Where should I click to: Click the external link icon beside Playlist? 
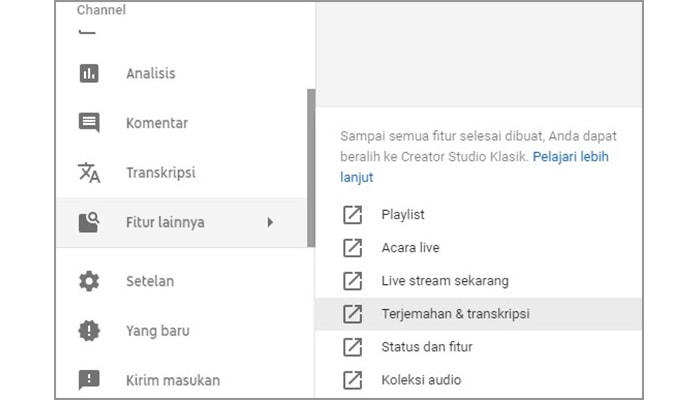[x=353, y=214]
